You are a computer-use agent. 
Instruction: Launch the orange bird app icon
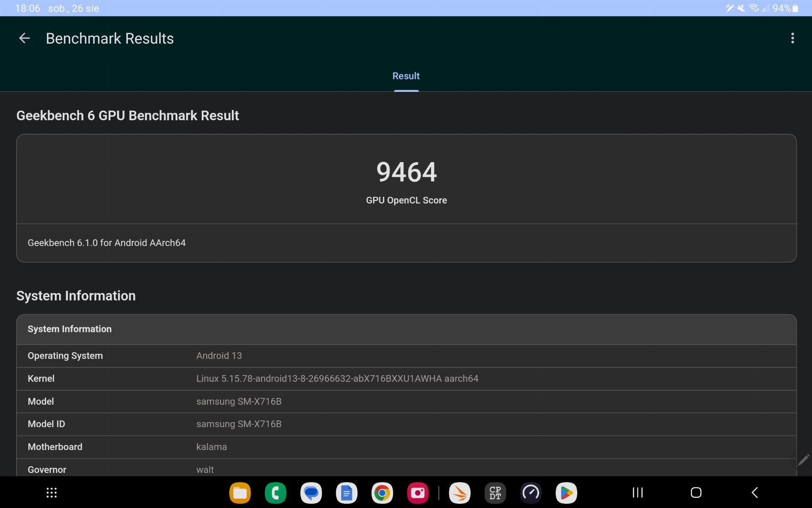point(460,493)
